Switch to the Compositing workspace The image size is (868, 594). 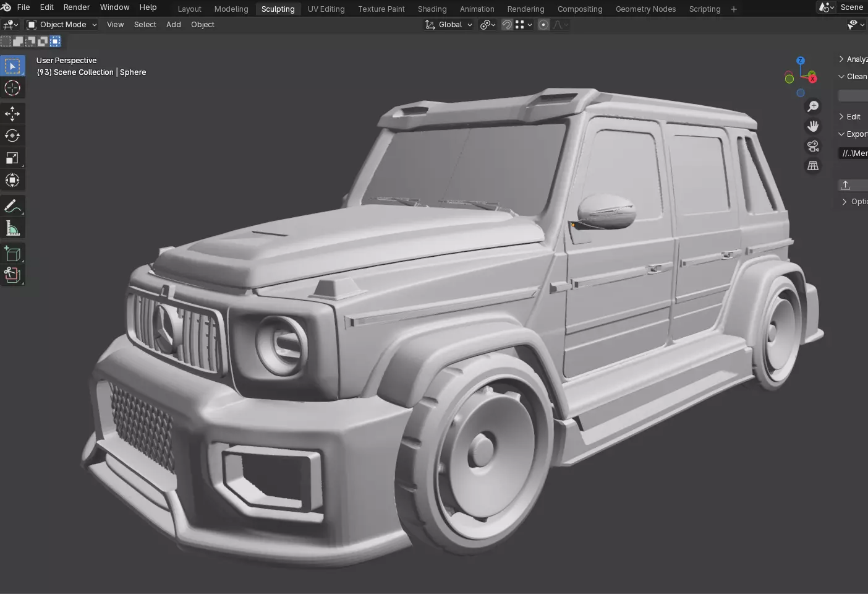click(580, 9)
